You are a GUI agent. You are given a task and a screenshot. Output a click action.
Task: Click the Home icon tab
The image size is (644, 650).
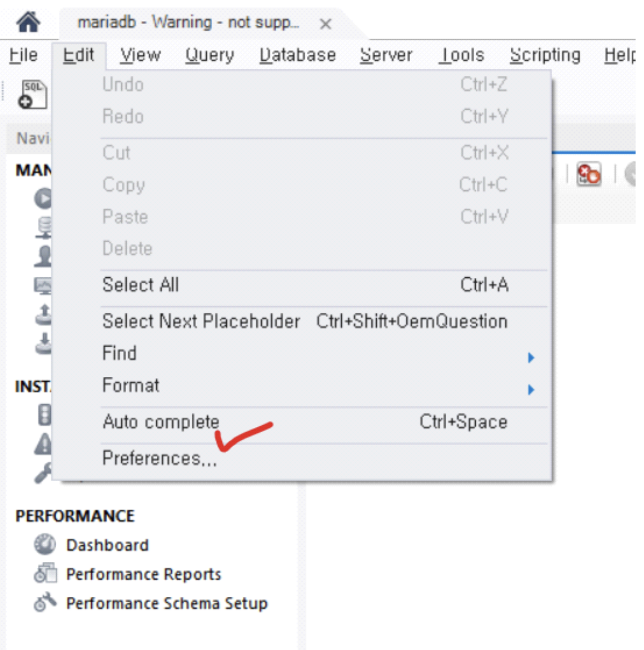point(28,22)
